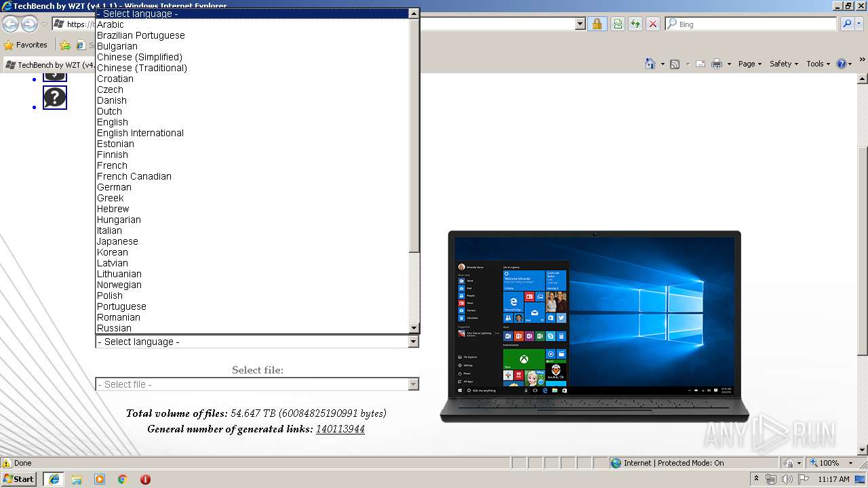Stop loading with the red X icon

coord(653,24)
